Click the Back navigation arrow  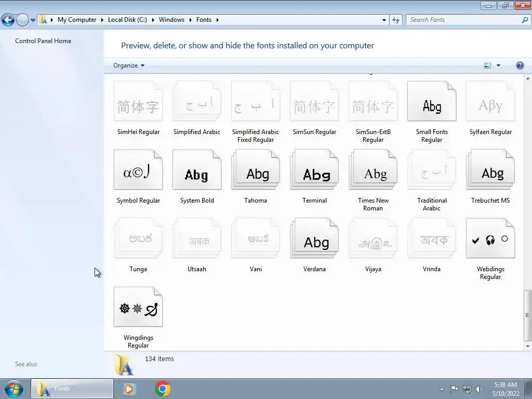8,20
